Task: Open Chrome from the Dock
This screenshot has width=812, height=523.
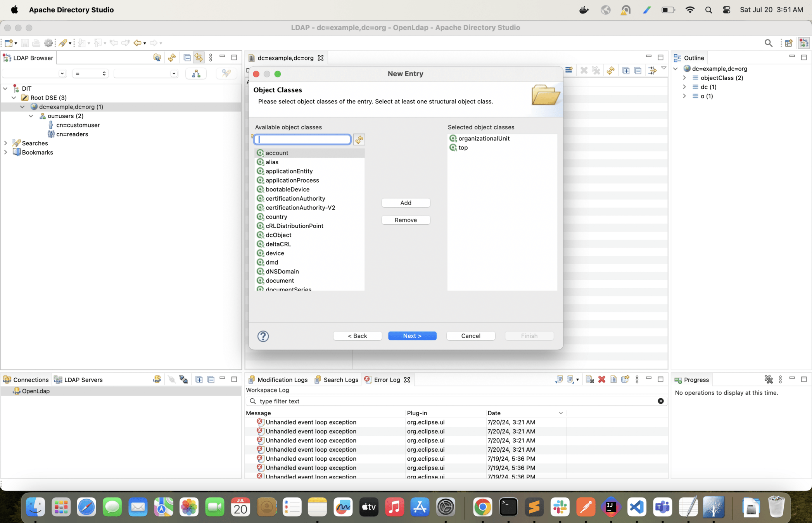Action: (x=482, y=507)
